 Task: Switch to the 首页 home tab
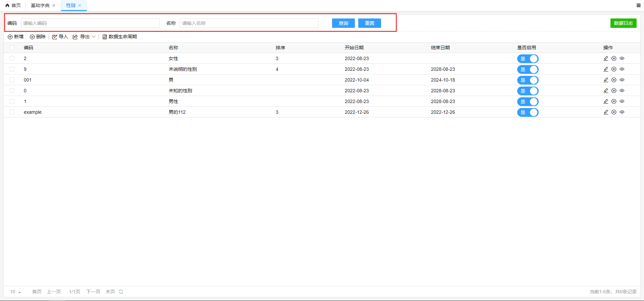13,5
